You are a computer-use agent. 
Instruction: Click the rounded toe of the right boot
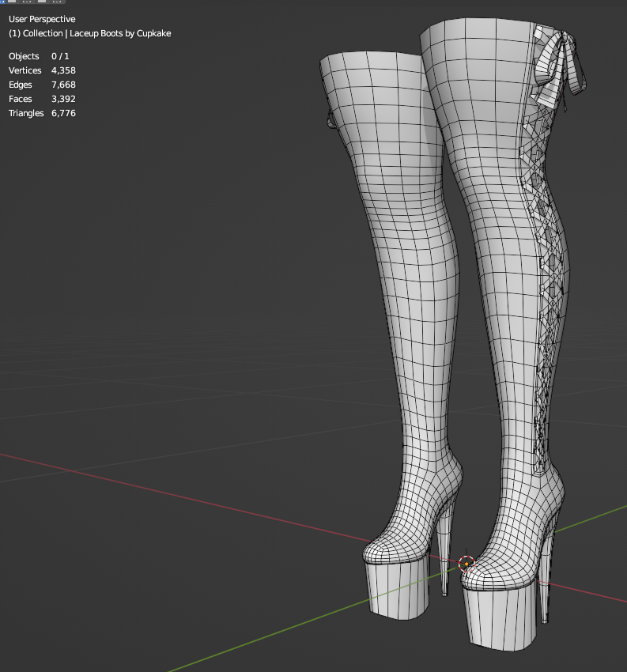(489, 573)
